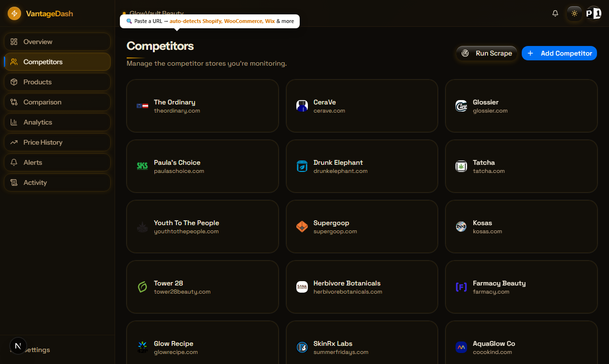The image size is (609, 364).
Task: Click the VantageDash lightning logo
Action: point(14,13)
